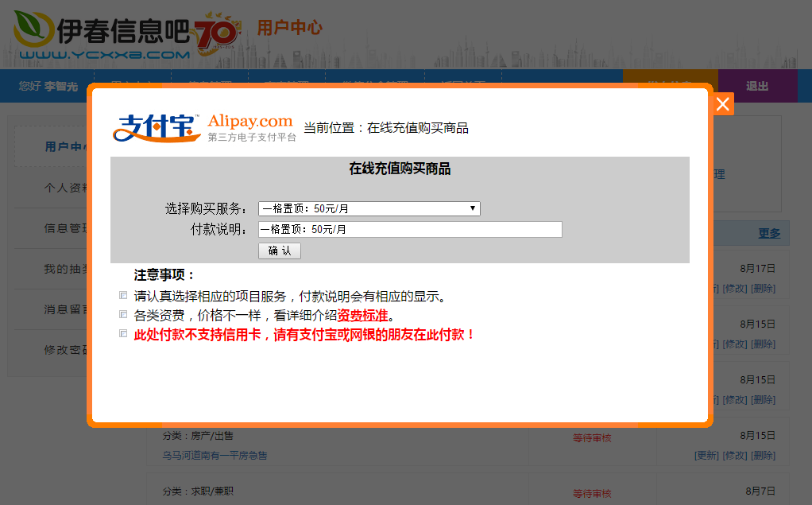Click bullet icon beside 请认真选择 note
This screenshot has height=505, width=812.
point(122,296)
